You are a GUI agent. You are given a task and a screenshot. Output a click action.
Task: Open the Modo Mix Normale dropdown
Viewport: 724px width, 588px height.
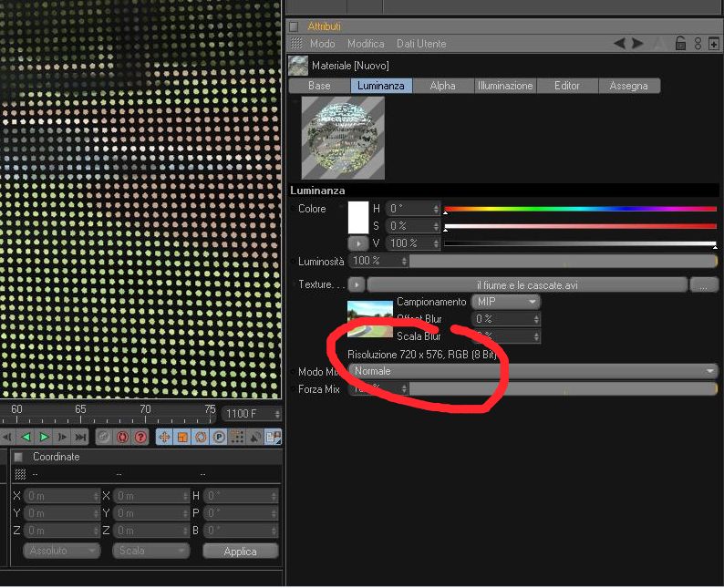(533, 371)
